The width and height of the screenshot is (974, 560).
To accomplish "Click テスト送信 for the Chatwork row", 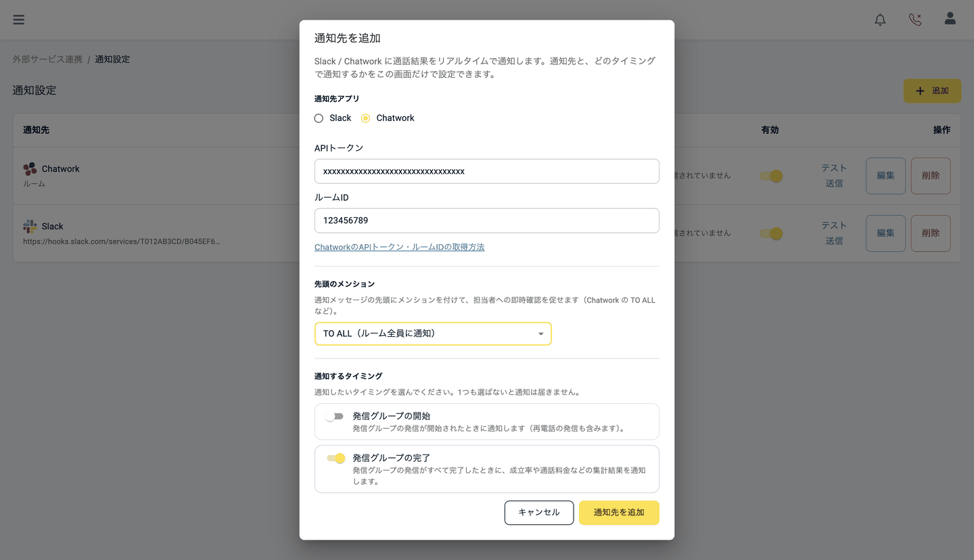I will pos(834,176).
